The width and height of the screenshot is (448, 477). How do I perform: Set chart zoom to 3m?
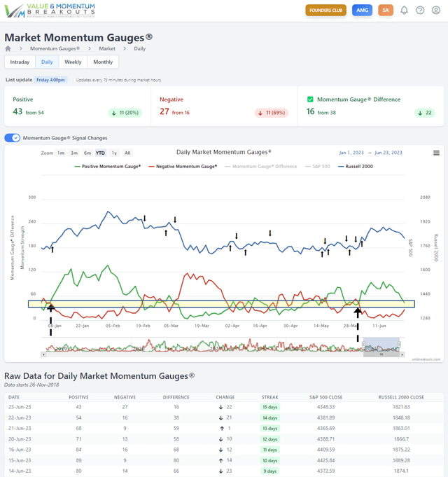[x=74, y=153]
